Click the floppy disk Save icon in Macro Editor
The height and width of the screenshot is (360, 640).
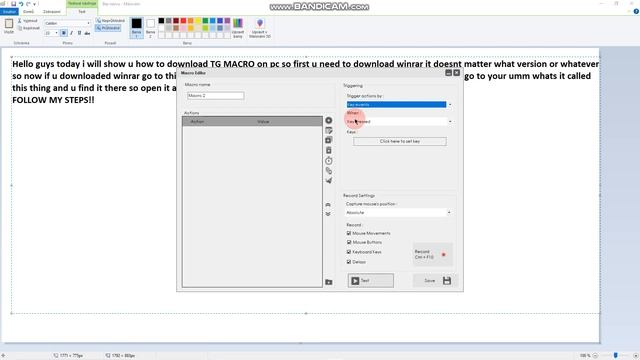447,280
